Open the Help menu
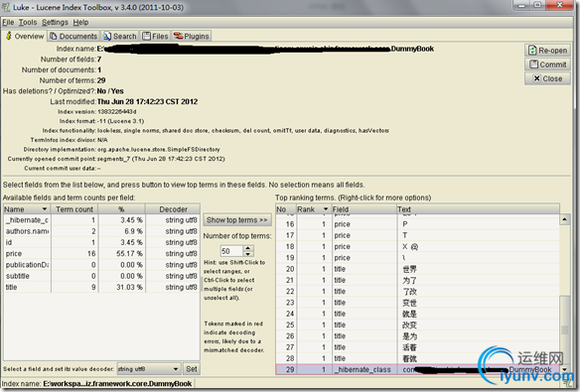The image size is (580, 392). click(x=80, y=22)
